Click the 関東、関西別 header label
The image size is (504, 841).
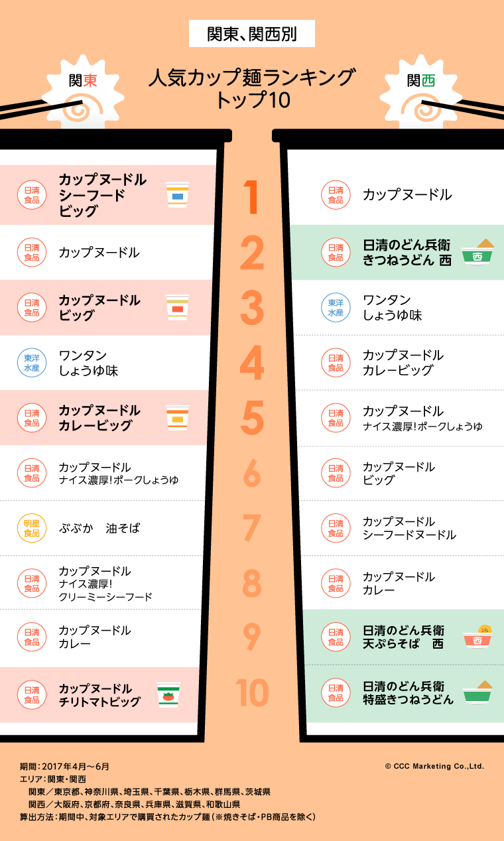(252, 34)
